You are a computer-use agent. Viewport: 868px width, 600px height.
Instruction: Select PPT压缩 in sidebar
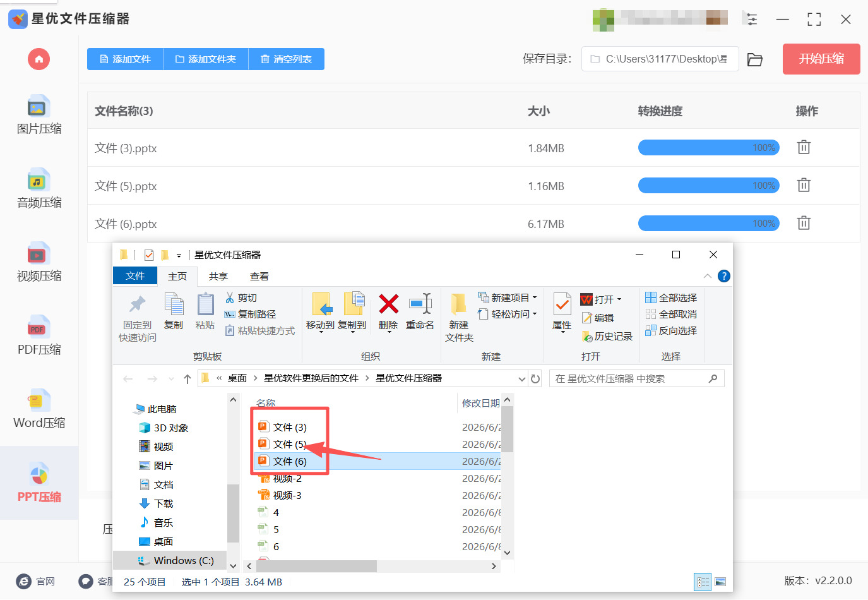39,483
